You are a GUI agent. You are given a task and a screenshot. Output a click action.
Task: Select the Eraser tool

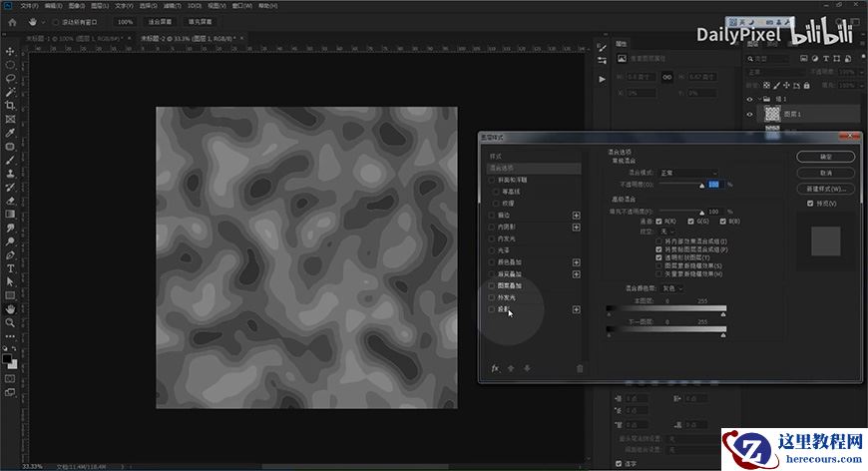pos(10,201)
